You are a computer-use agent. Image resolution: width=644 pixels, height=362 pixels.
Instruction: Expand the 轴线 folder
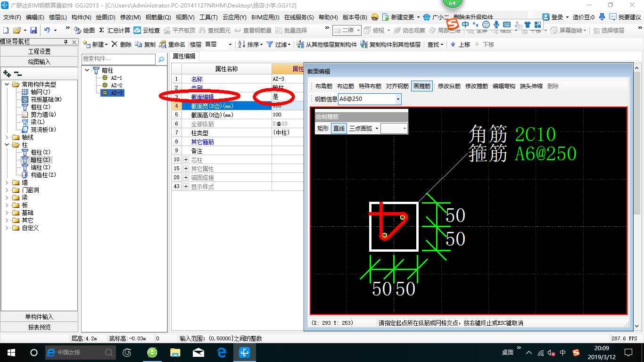pos(7,137)
